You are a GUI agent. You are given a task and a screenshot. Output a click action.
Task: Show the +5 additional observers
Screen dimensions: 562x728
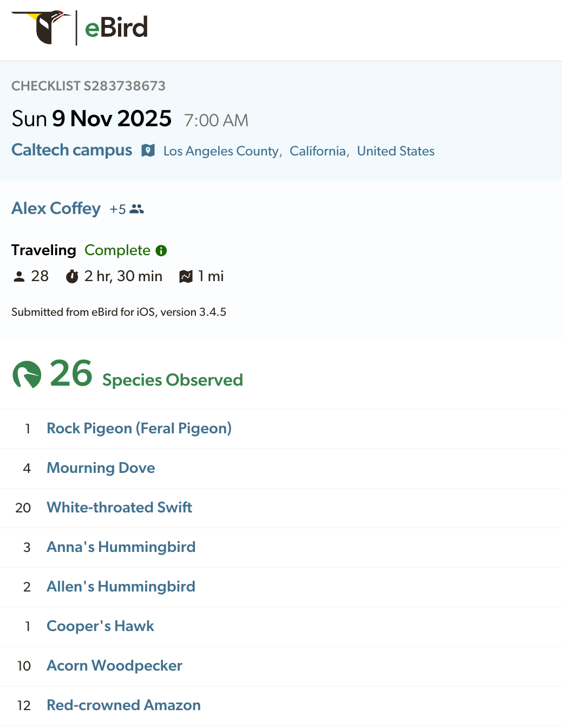[117, 209]
